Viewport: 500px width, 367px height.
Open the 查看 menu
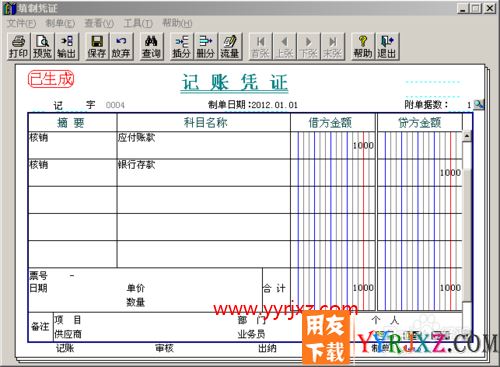(x=99, y=23)
